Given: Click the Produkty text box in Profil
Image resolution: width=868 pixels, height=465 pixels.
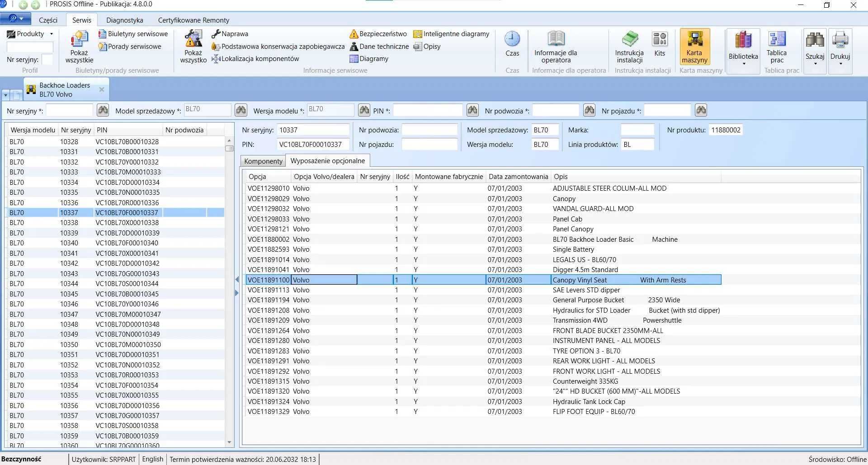Looking at the screenshot, I should point(30,47).
